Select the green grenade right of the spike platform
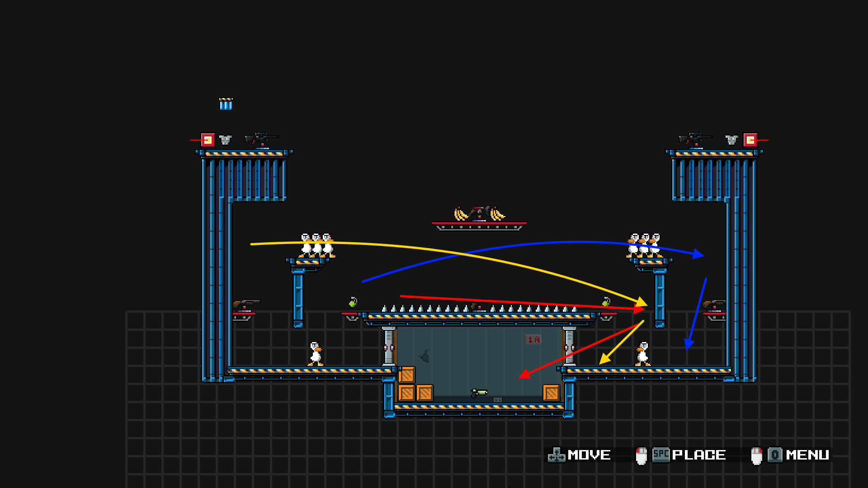The image size is (868, 488). (x=606, y=302)
